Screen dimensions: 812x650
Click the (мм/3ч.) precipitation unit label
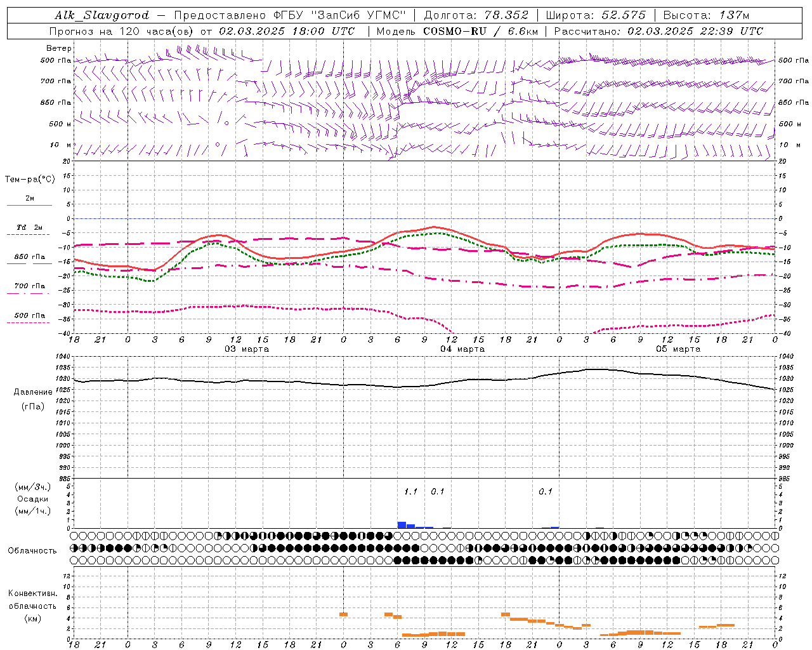(x=33, y=487)
